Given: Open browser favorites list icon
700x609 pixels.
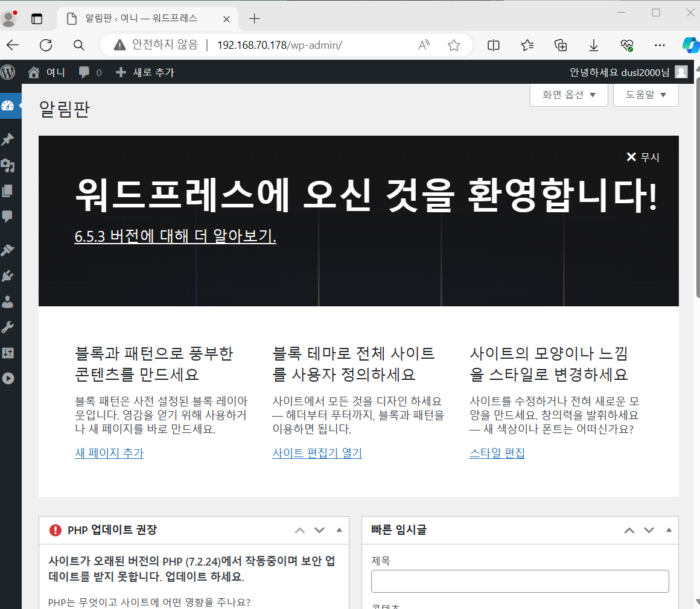Looking at the screenshot, I should pos(527,45).
